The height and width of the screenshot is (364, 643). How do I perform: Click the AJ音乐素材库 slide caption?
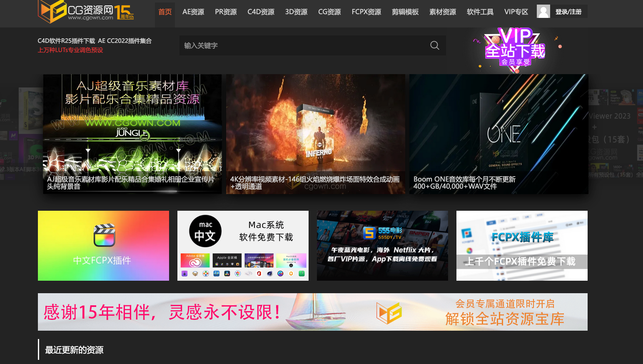click(x=131, y=183)
